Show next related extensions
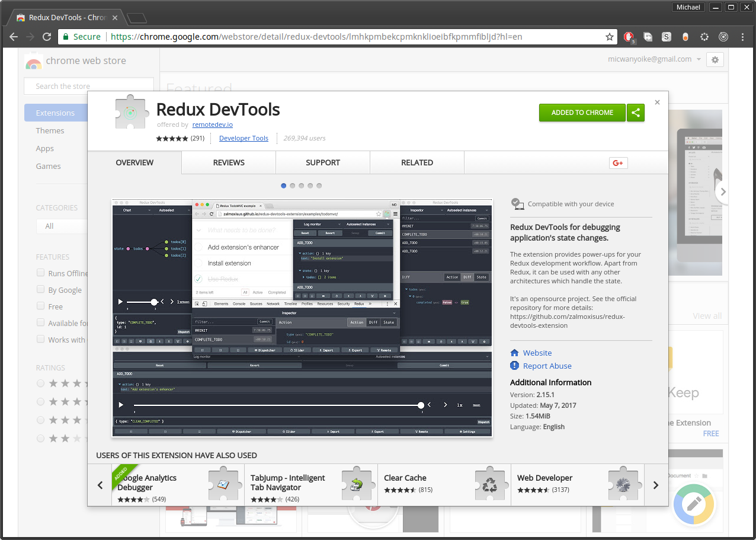756x540 pixels. 656,485
